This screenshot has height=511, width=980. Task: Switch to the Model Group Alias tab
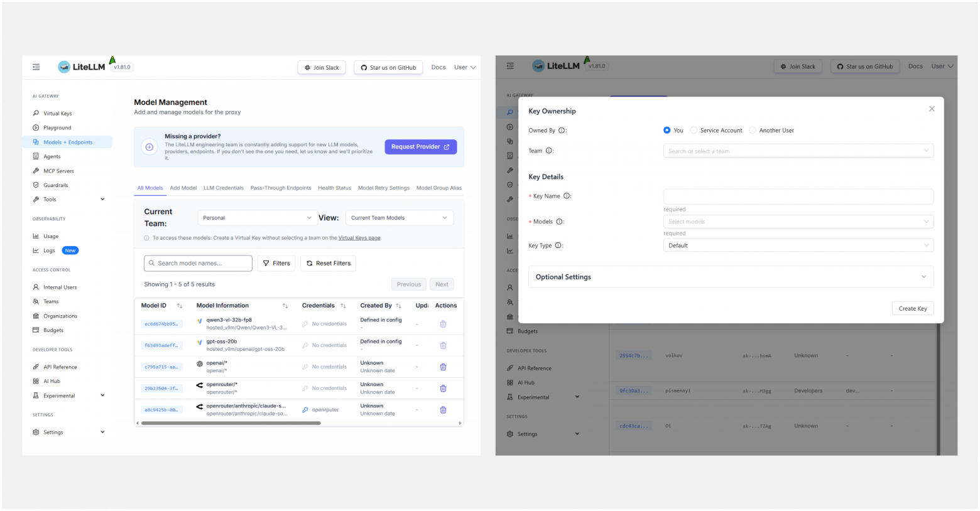439,188
